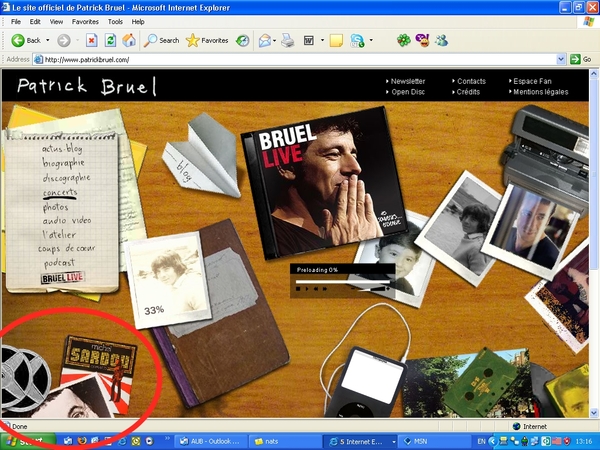Expand hidden system tray icons arrow
Screen dimensions: 600x450
pos(493,442)
